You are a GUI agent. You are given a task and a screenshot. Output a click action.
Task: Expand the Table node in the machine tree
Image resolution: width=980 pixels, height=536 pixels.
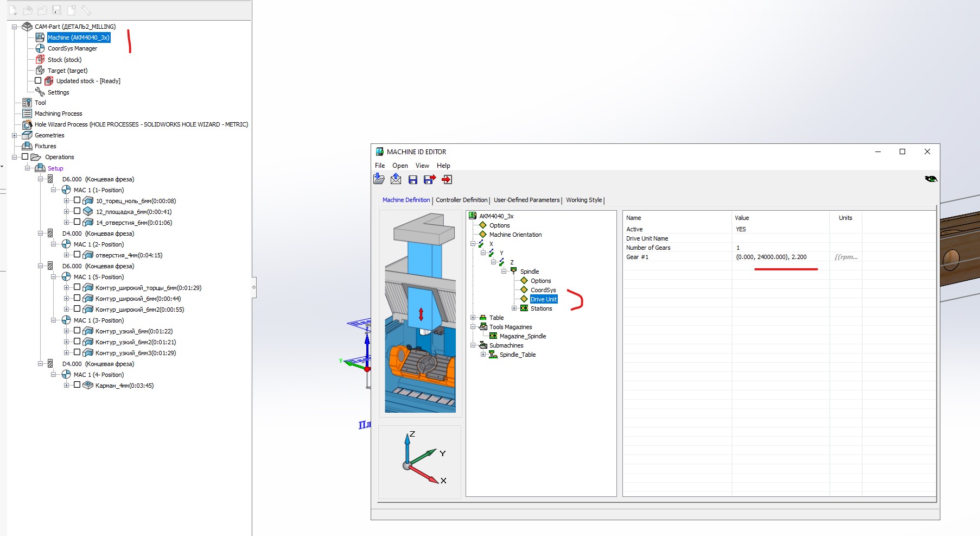point(473,318)
